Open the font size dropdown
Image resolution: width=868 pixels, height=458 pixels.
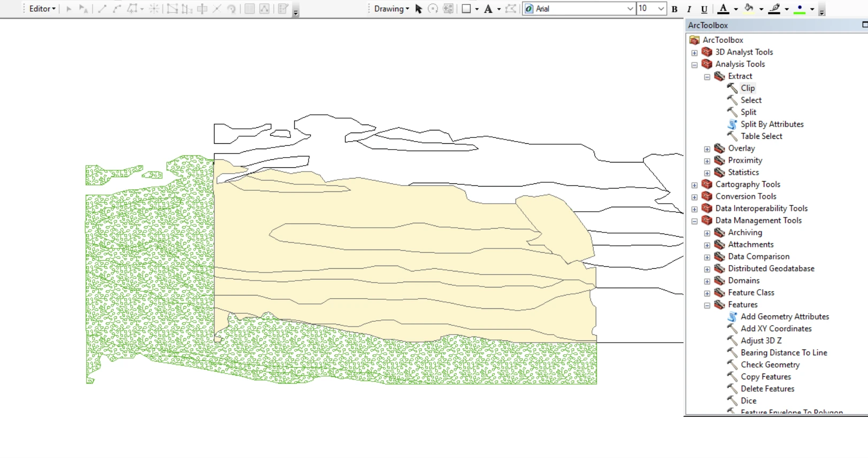tap(661, 9)
